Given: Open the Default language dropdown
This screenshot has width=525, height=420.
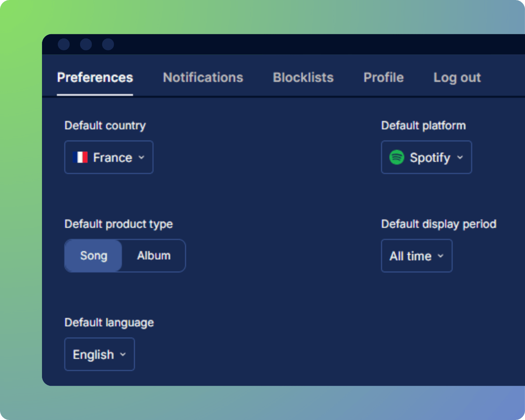Looking at the screenshot, I should pos(99,354).
